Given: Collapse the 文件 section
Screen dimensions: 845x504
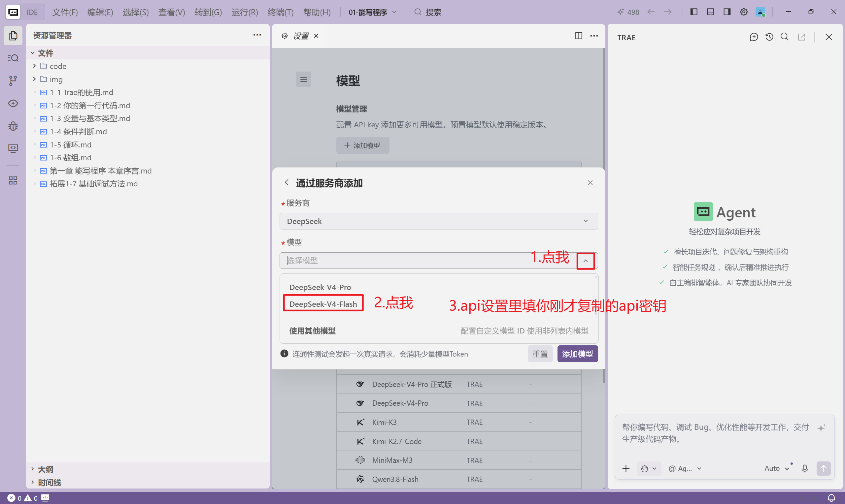Looking at the screenshot, I should pos(33,53).
